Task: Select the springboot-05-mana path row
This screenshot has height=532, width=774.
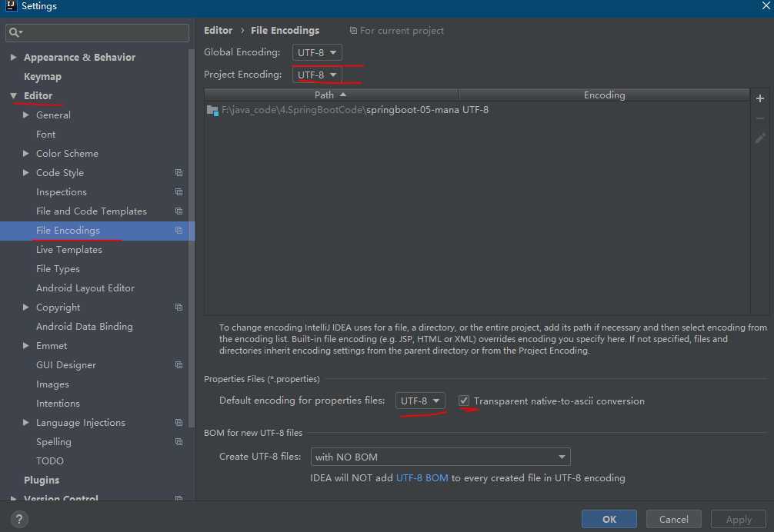Action: coord(477,110)
